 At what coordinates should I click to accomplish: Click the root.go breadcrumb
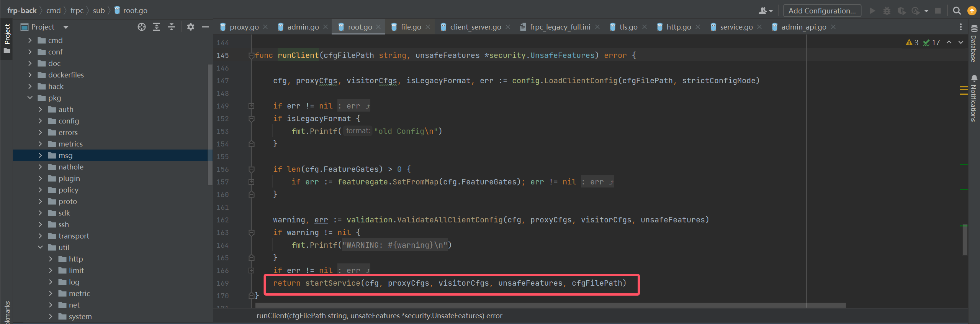(x=131, y=11)
